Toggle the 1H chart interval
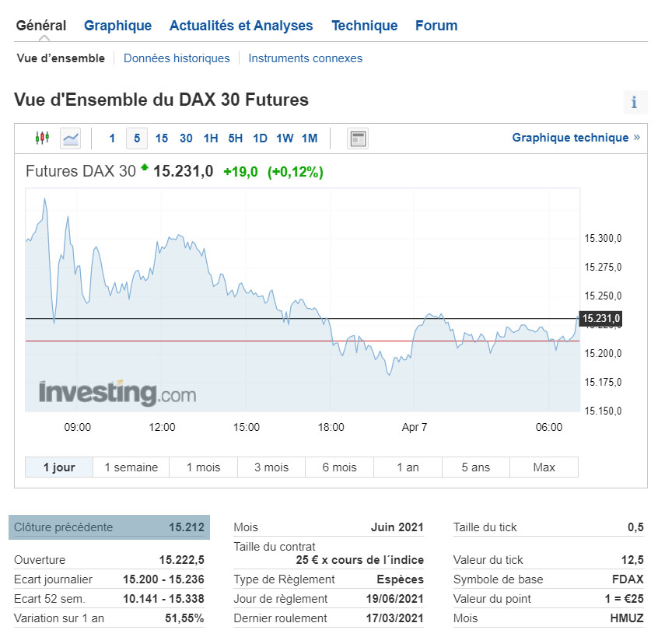The width and height of the screenshot is (658, 644). click(x=211, y=138)
